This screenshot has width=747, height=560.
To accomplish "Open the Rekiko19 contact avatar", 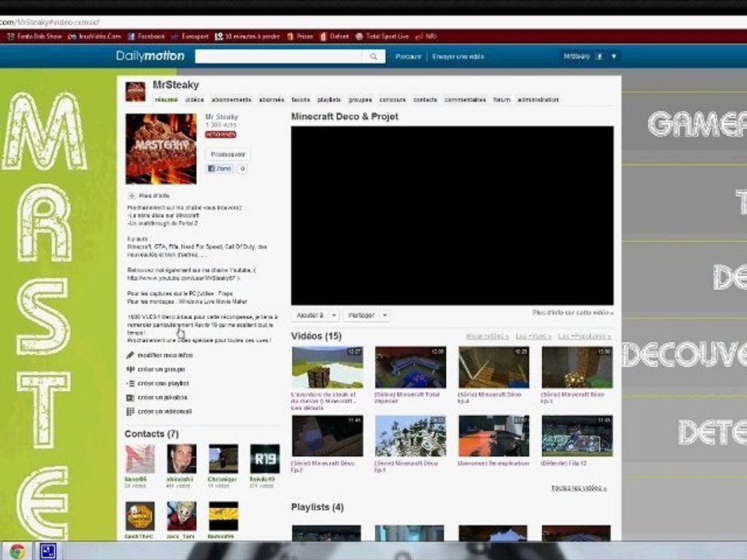I will (265, 459).
